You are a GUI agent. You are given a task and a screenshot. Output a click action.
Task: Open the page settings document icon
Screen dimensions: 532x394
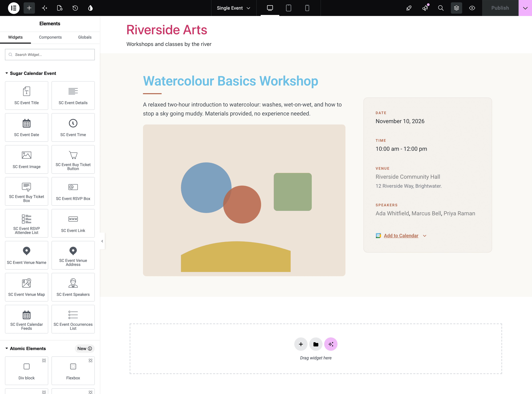(x=60, y=8)
